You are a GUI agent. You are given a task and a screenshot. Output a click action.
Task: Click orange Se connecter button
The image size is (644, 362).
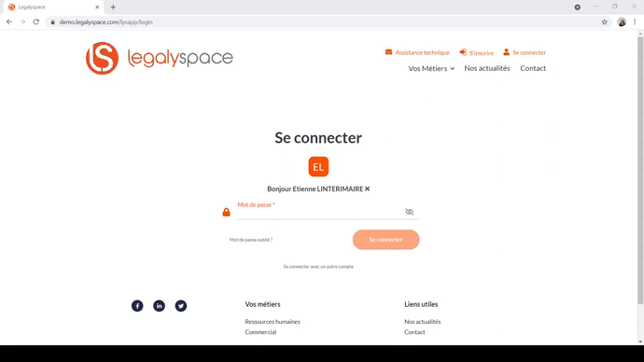point(385,240)
